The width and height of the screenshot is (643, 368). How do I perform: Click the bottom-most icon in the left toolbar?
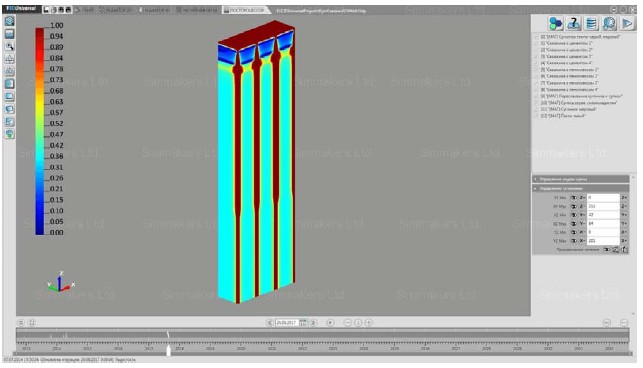9,134
